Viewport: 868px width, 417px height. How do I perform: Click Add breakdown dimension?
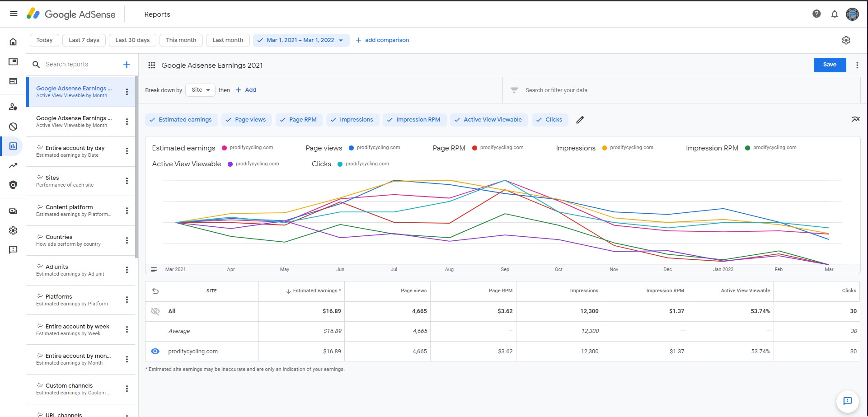pyautogui.click(x=246, y=90)
